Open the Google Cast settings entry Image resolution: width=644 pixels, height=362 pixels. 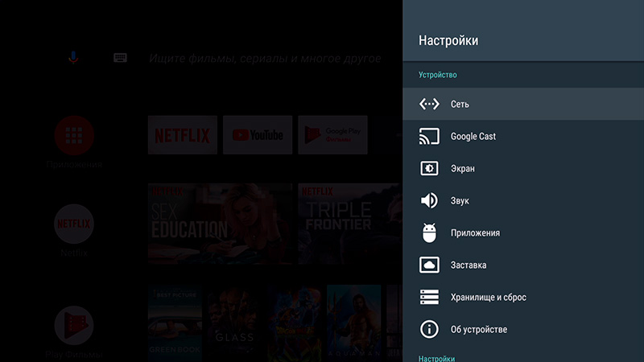coord(473,136)
